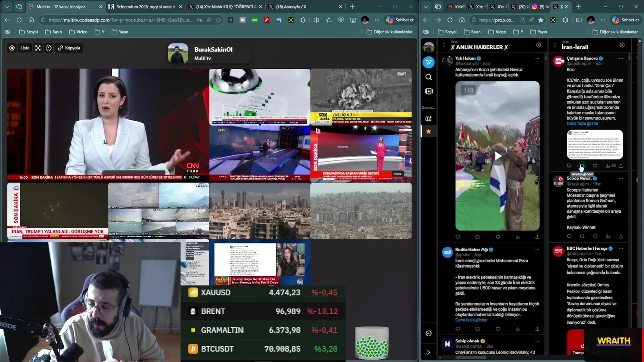Open more options on Scoop News post
This screenshot has width=644, height=362.
pyautogui.click(x=620, y=178)
